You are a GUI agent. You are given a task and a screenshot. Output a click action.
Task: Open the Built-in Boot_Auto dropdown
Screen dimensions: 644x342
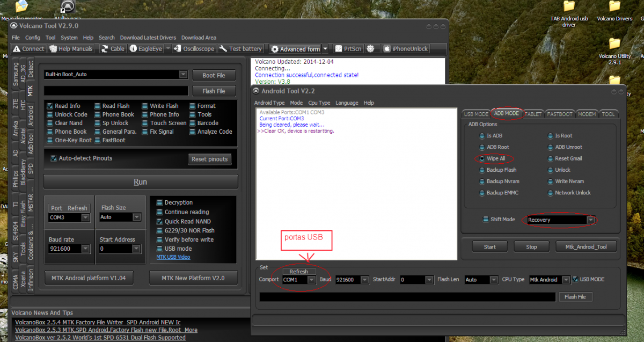click(183, 75)
